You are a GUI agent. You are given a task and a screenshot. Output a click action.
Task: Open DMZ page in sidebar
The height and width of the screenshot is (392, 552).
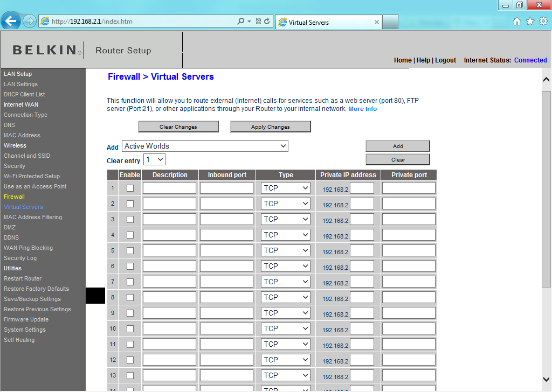(10, 227)
